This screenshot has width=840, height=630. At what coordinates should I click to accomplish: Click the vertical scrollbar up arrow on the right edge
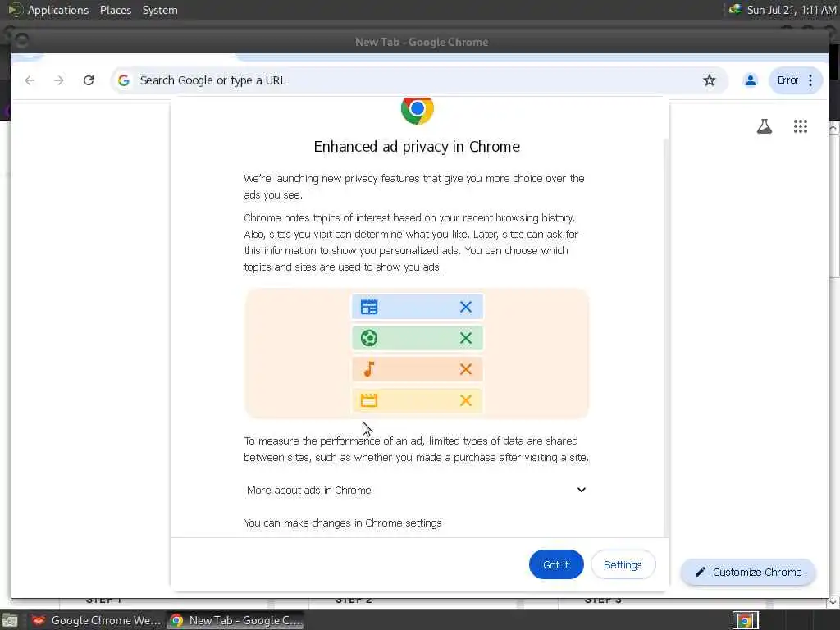pos(833,127)
